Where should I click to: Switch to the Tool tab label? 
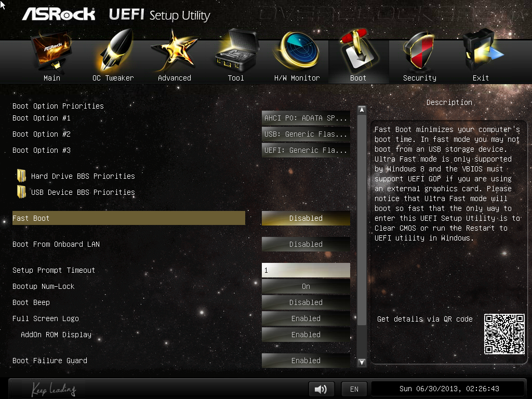(x=236, y=78)
